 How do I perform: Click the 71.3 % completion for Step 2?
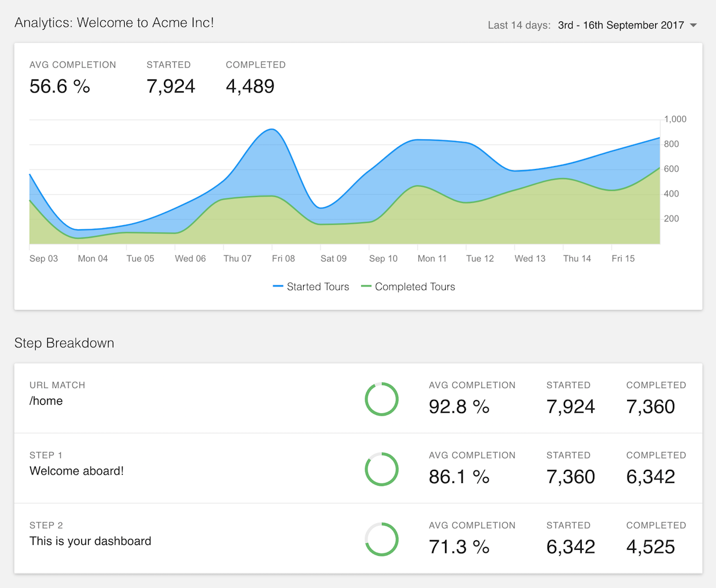[x=459, y=547]
